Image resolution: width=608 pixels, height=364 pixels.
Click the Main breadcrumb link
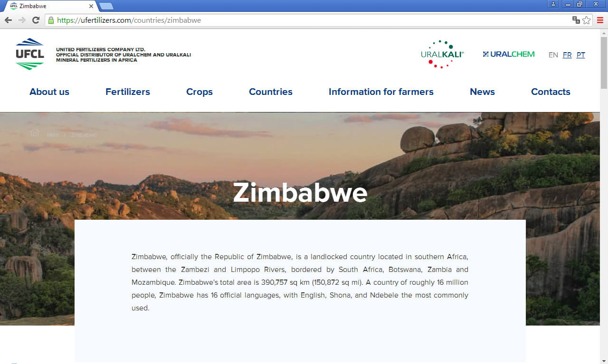tap(53, 135)
